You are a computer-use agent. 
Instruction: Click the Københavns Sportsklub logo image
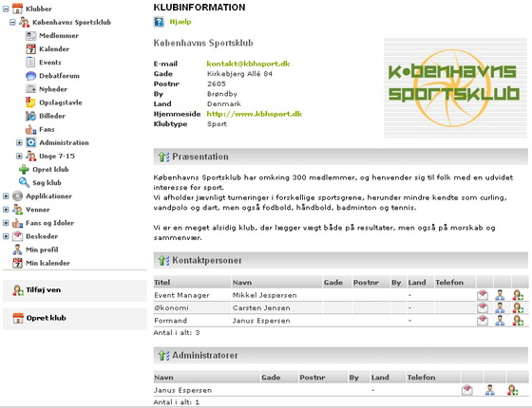[x=455, y=87]
